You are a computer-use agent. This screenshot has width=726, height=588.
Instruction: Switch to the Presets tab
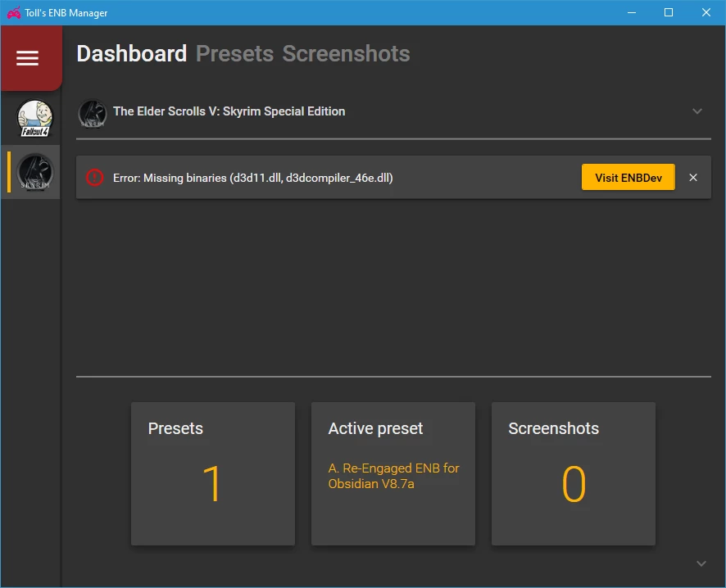coord(234,54)
